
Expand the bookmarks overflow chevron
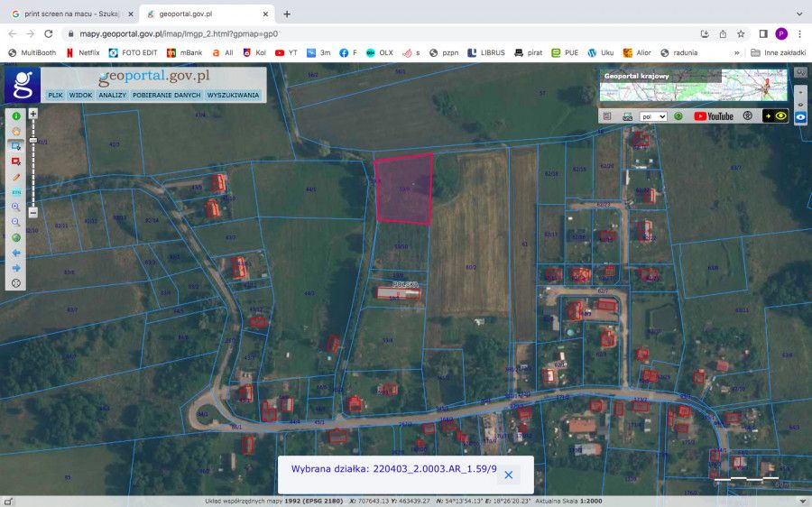[x=737, y=52]
